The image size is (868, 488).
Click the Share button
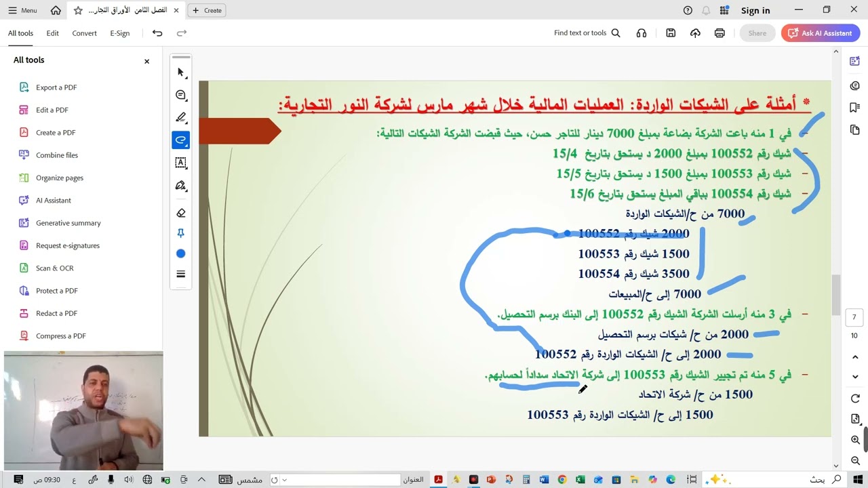(757, 33)
